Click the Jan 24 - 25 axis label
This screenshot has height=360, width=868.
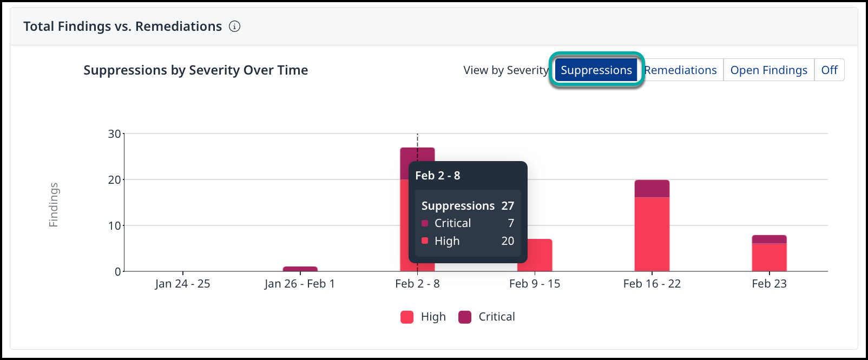click(x=182, y=284)
